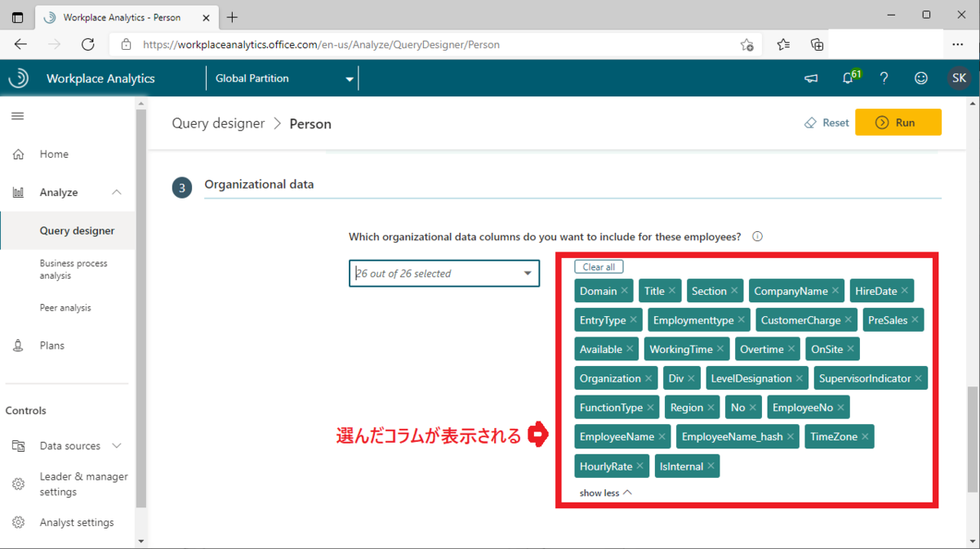Viewport: 980px width, 549px height.
Task: Run the person query
Action: pos(898,123)
